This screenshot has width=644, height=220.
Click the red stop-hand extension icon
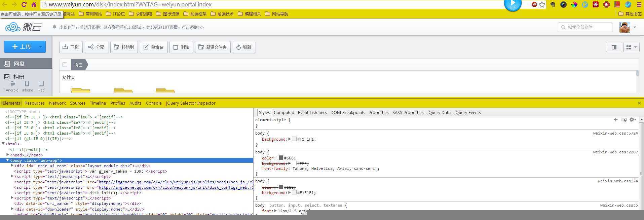(x=606, y=4)
